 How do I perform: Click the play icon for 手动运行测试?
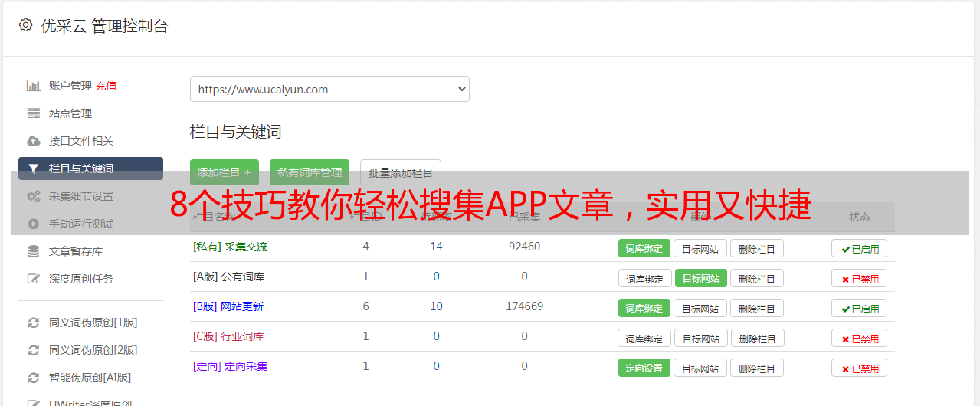pyautogui.click(x=33, y=224)
